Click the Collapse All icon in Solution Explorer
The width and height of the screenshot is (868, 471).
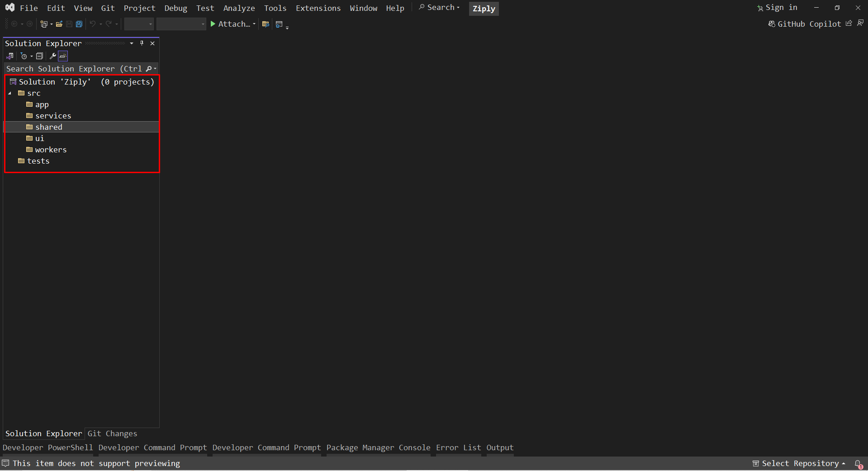pyautogui.click(x=40, y=56)
